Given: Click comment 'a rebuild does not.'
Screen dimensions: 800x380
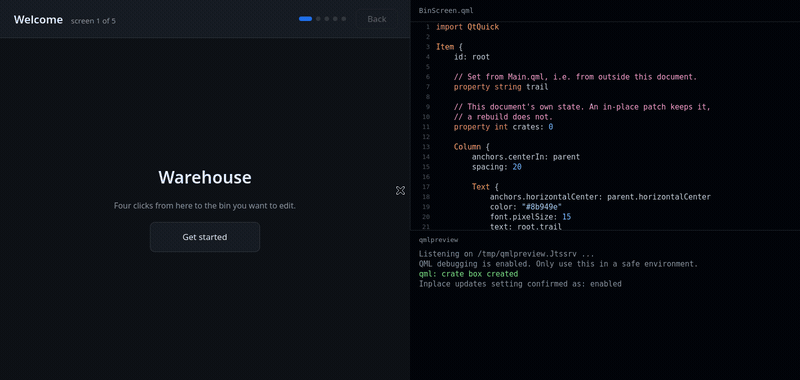Looking at the screenshot, I should [503, 117].
